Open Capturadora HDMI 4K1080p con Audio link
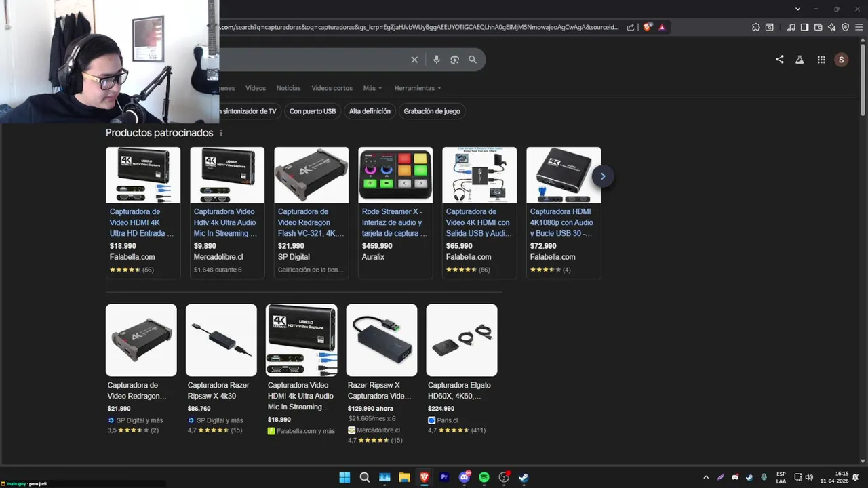The height and width of the screenshot is (488, 868). (562, 222)
